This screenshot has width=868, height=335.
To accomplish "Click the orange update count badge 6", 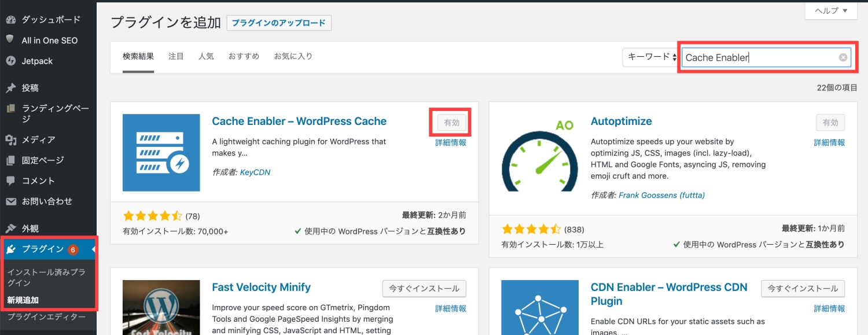I will [x=72, y=249].
